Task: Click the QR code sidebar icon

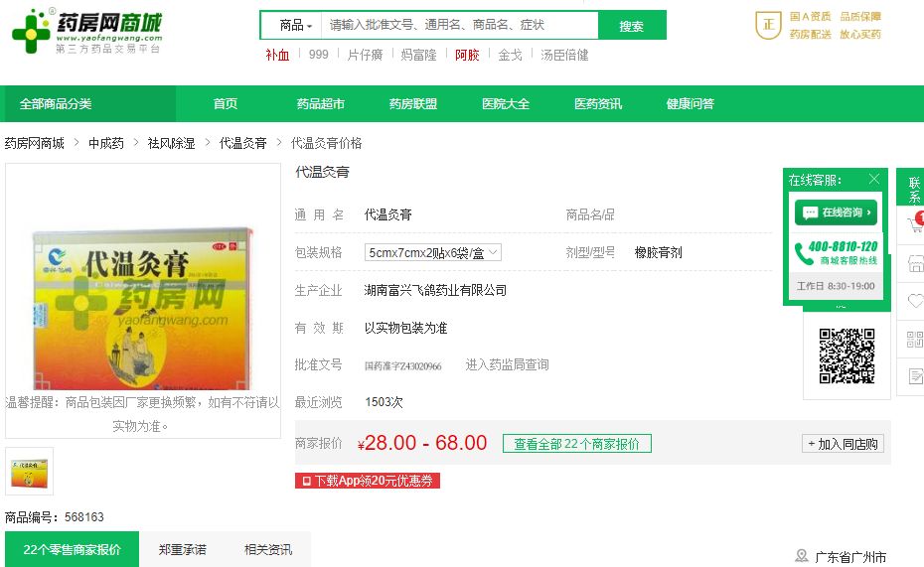Action: 915,340
